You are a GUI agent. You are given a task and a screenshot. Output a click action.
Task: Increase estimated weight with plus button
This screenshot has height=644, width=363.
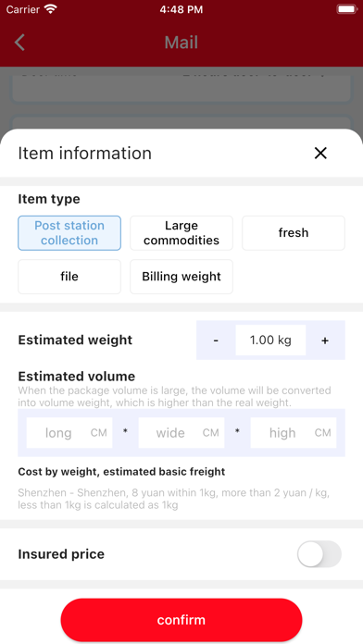325,341
